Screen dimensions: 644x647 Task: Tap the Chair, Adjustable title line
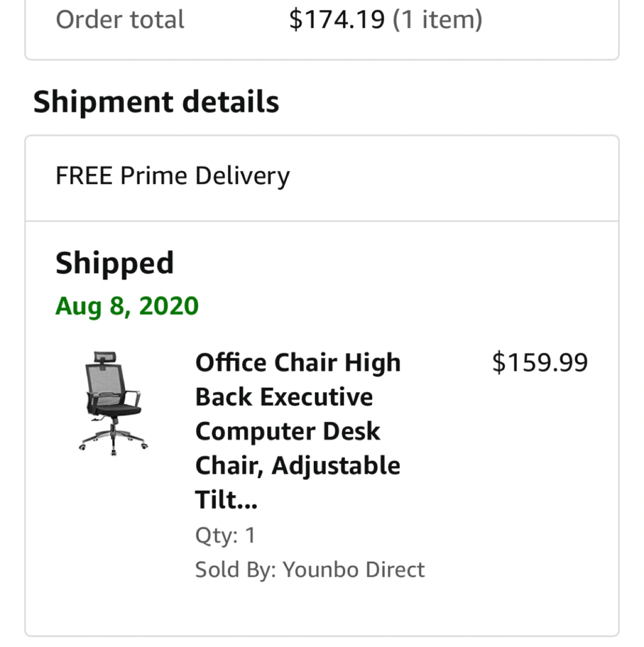(298, 465)
